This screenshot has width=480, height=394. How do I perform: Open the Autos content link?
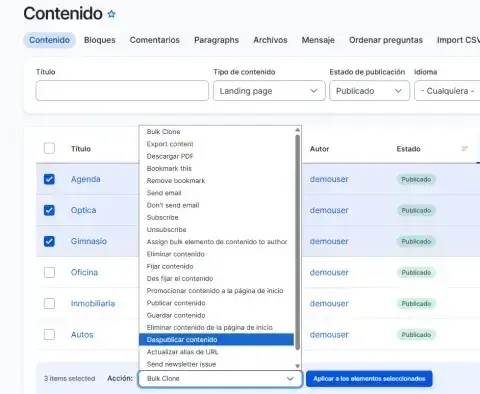(82, 335)
